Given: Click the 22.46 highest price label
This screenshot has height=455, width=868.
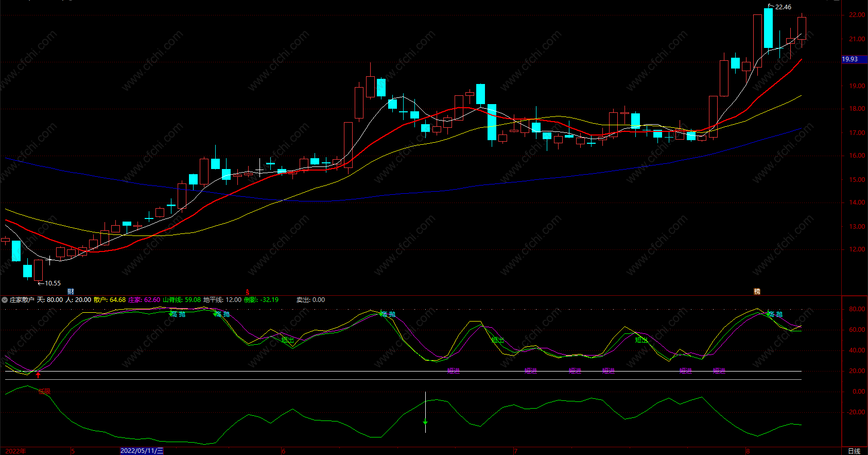Looking at the screenshot, I should (783, 7).
